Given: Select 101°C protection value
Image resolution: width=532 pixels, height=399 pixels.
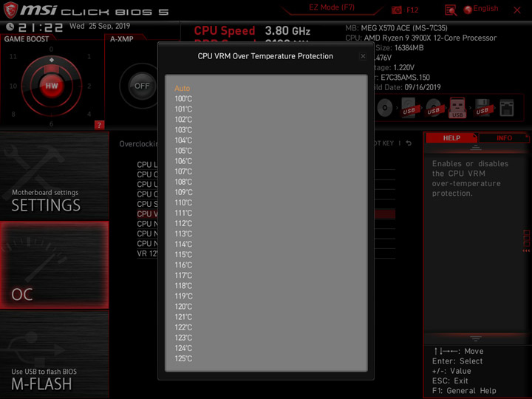Looking at the screenshot, I should [183, 109].
